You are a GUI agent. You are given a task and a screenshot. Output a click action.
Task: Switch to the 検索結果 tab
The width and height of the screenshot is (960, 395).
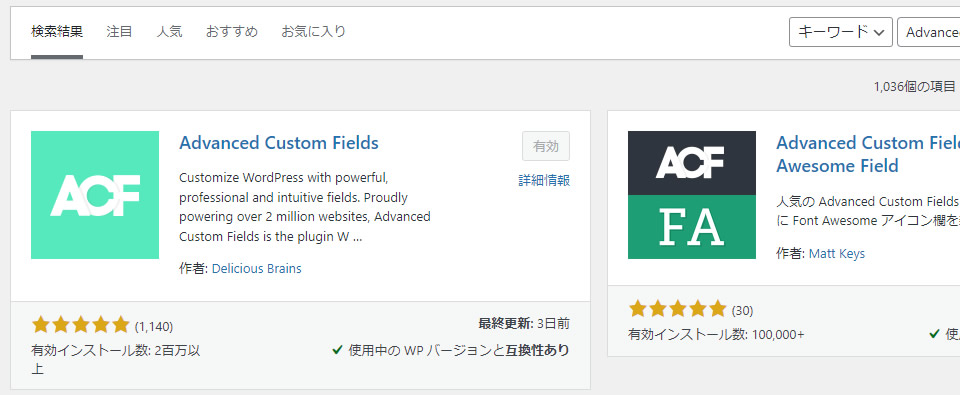pyautogui.click(x=57, y=32)
